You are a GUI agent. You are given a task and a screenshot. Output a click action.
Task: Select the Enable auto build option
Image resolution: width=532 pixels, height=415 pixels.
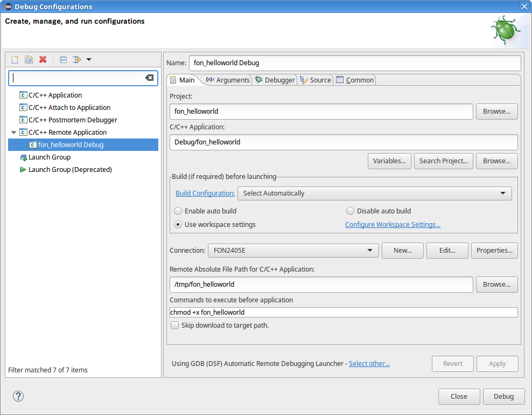pyautogui.click(x=178, y=211)
